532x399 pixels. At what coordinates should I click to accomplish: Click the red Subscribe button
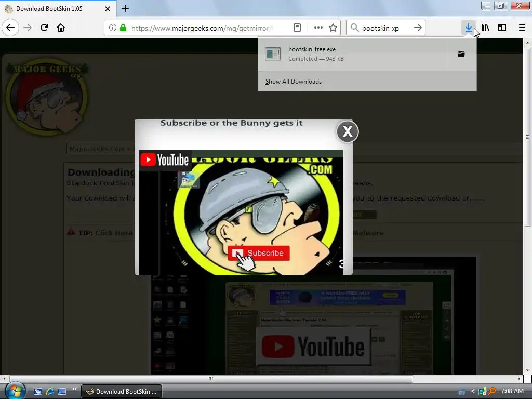pyautogui.click(x=259, y=253)
